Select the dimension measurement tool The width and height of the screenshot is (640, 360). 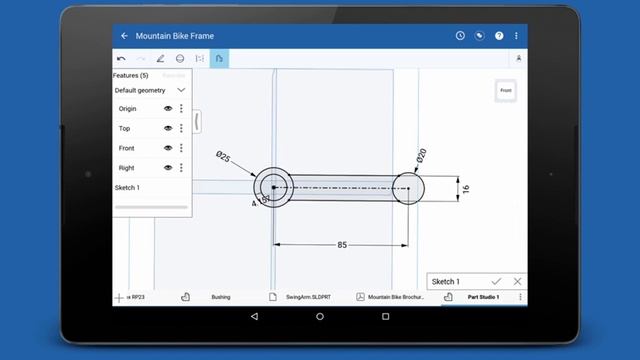click(x=200, y=59)
